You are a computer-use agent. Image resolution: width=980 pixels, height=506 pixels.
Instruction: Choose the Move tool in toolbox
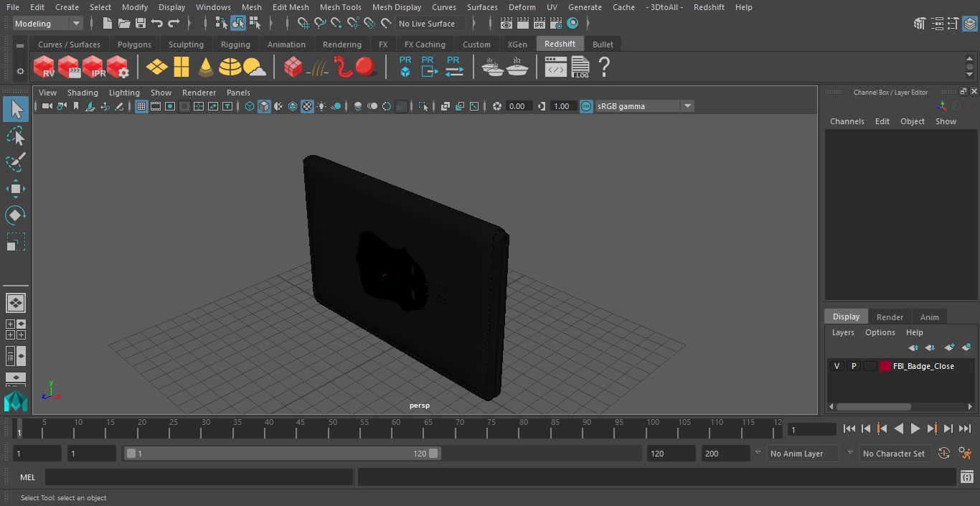15,189
